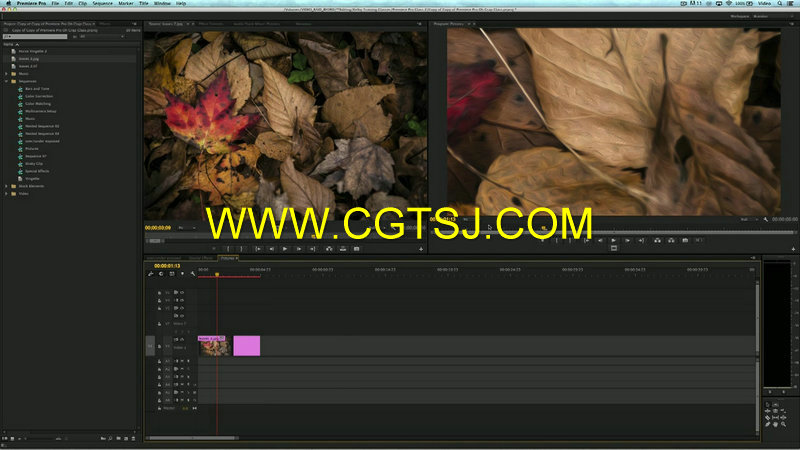This screenshot has width=800, height=450.
Task: Open macOS Spotlight search icon
Action: point(780,3)
